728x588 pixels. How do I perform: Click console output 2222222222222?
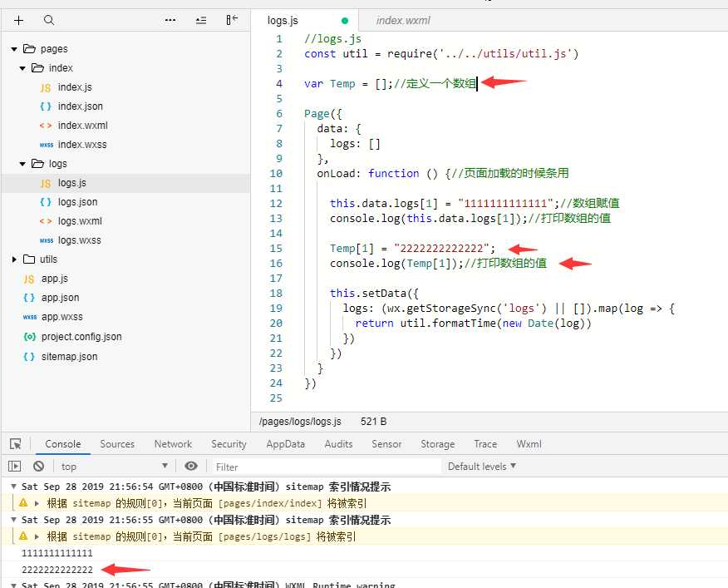(57, 570)
